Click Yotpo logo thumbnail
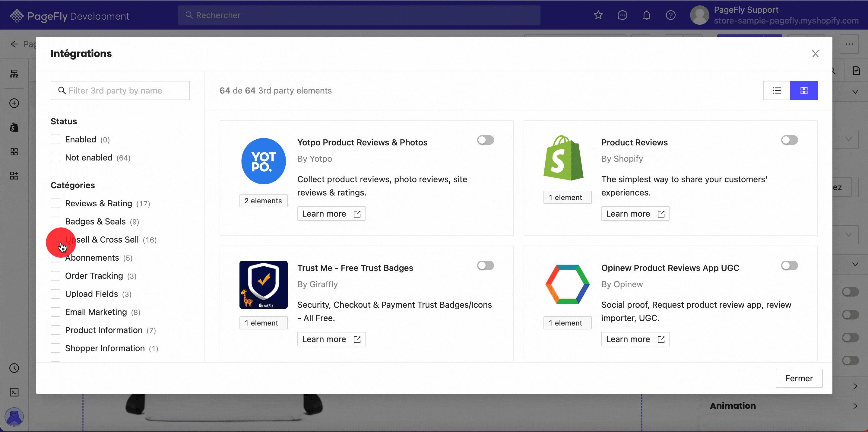 coord(264,161)
